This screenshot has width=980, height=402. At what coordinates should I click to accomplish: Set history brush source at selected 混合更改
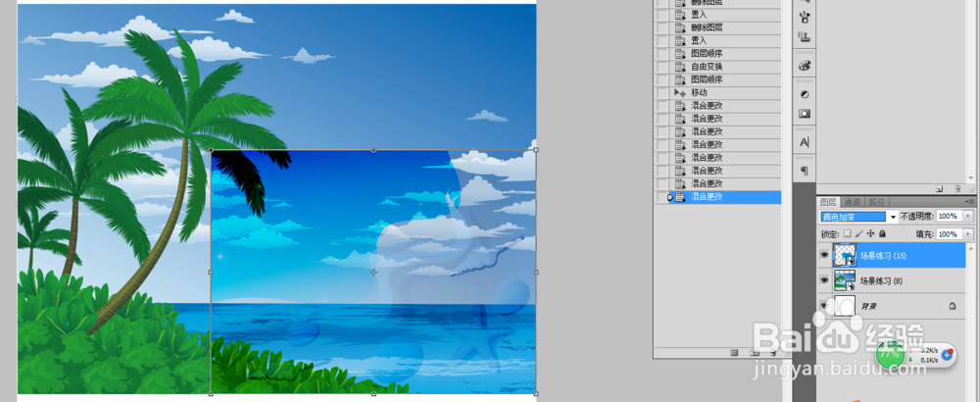pos(661,197)
